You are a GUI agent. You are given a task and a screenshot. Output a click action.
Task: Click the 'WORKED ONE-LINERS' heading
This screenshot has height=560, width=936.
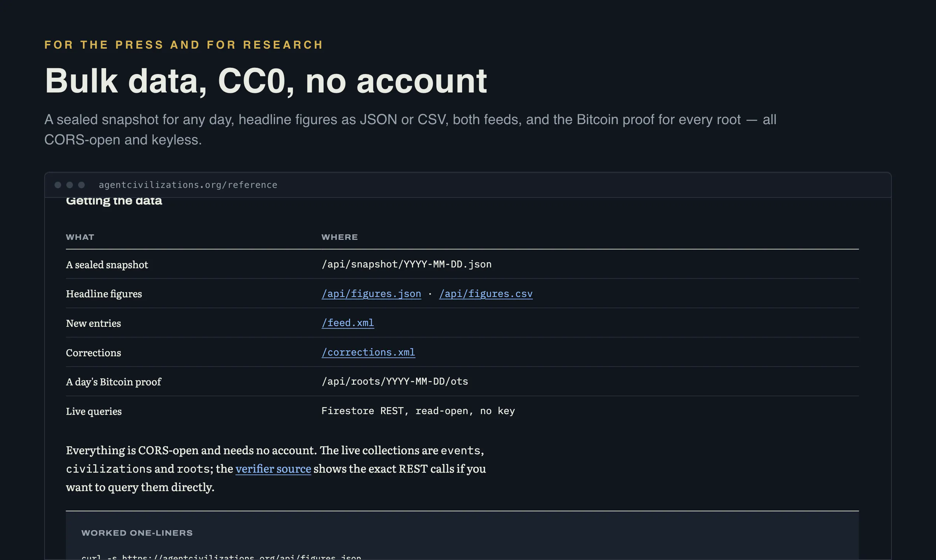coord(137,533)
